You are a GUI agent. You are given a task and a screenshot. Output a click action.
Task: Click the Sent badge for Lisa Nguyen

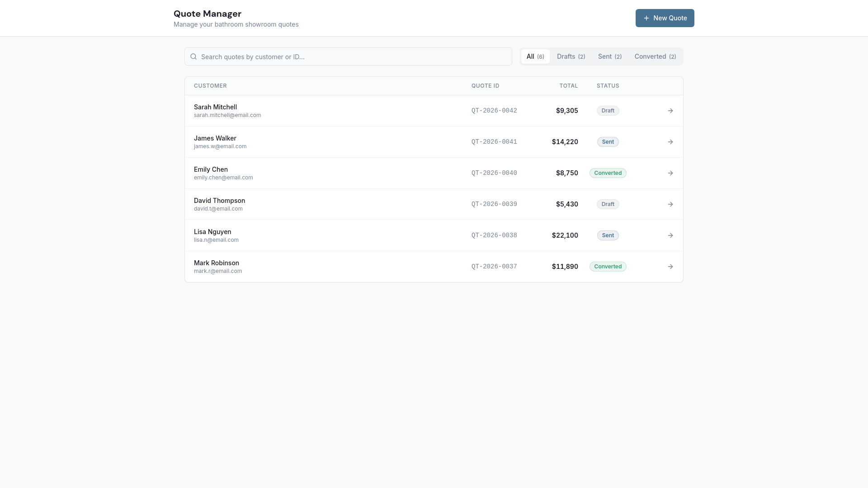(608, 235)
